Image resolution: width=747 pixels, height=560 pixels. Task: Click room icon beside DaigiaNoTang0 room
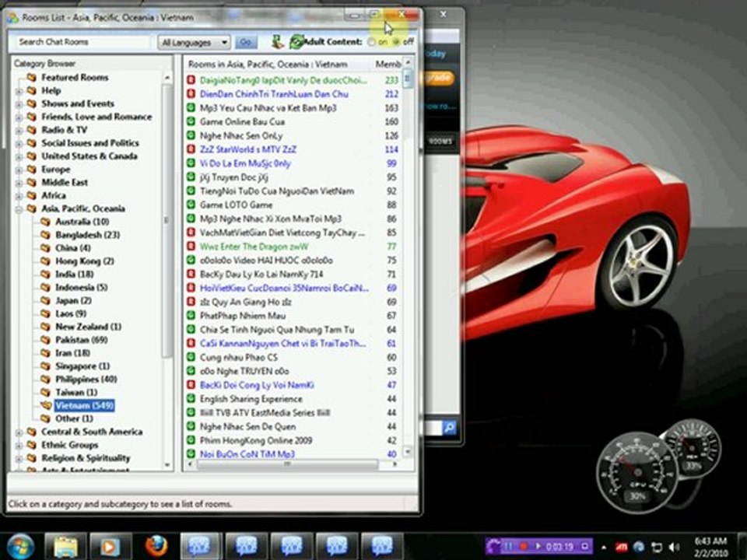click(191, 80)
